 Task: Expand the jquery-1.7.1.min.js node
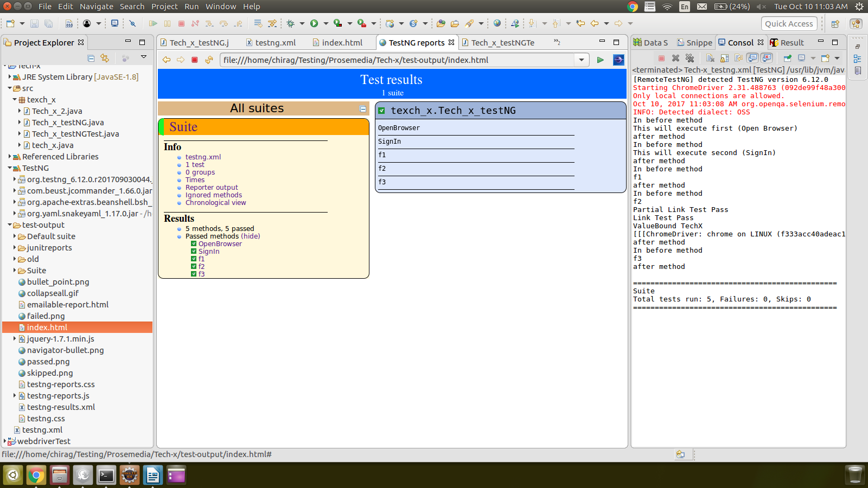click(15, 339)
